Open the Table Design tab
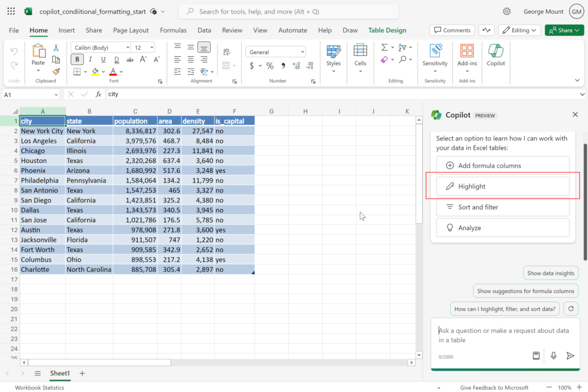The height and width of the screenshot is (392, 588). (x=387, y=30)
